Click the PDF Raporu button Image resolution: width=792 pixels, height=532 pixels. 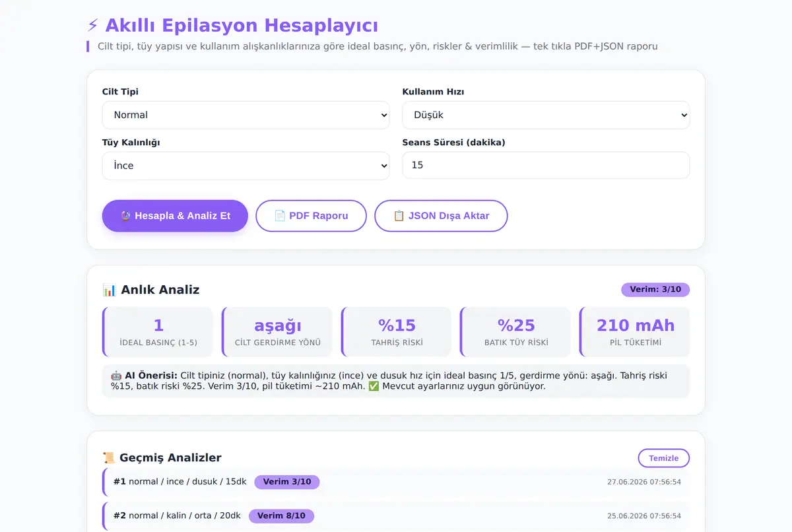coord(311,216)
